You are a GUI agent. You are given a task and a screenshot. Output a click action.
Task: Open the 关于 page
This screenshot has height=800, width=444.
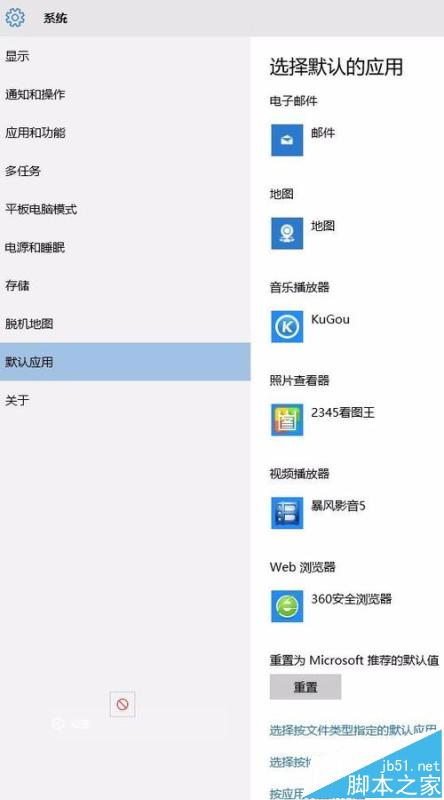point(125,401)
